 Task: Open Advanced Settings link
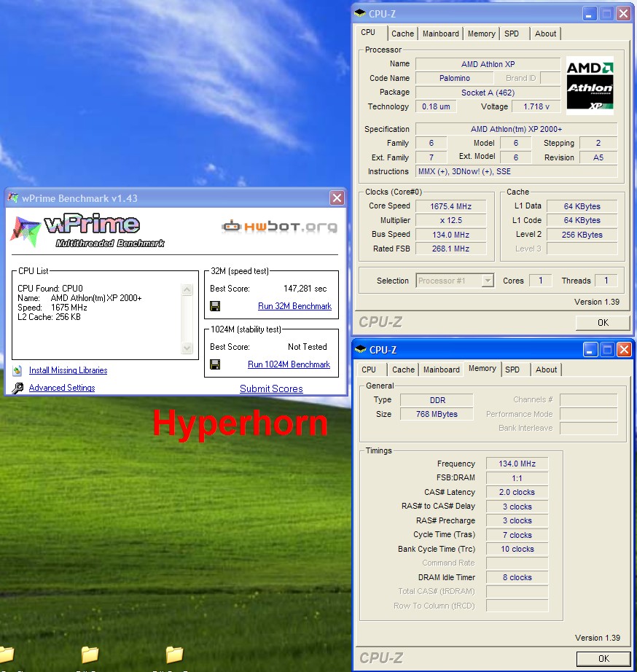[x=62, y=388]
